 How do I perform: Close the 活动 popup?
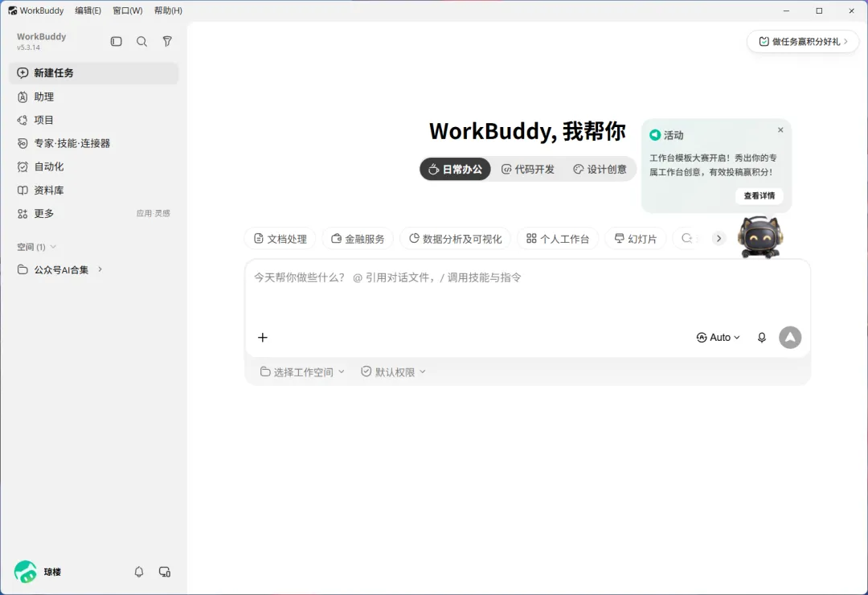(x=780, y=130)
